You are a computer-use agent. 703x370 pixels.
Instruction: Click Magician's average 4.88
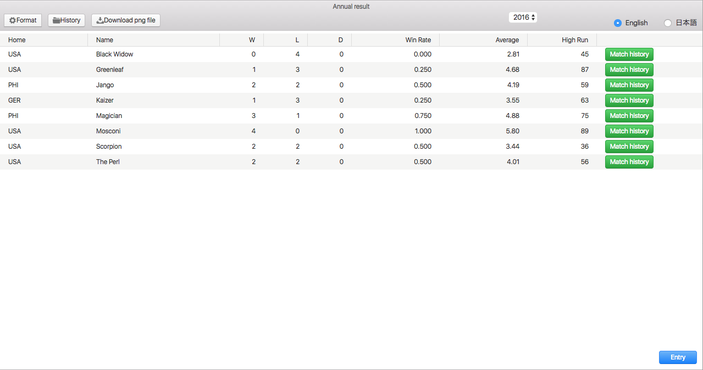512,116
